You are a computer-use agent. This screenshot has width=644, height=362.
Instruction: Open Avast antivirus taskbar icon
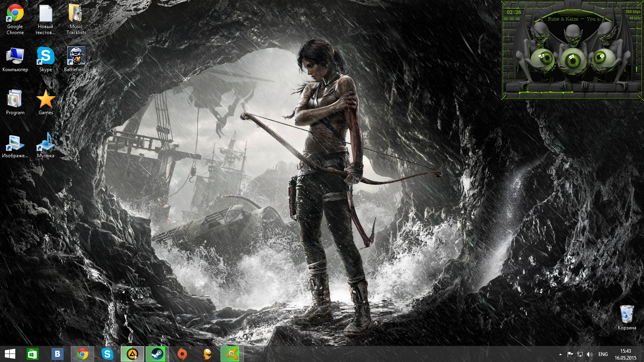pos(232,354)
